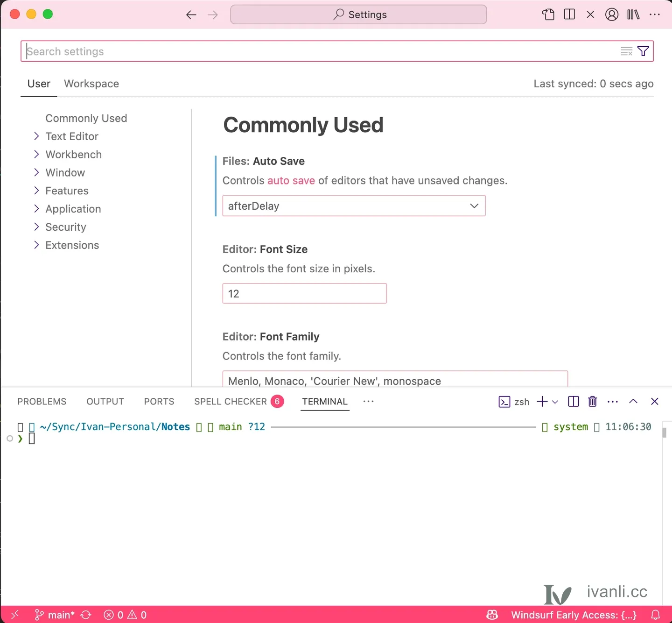Synchronize changes in the status bar
The width and height of the screenshot is (672, 623).
86,615
